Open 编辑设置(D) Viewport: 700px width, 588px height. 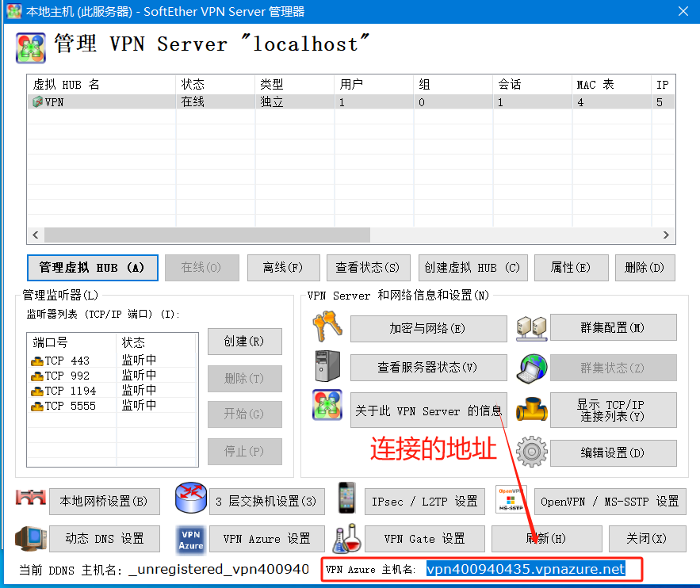click(614, 453)
